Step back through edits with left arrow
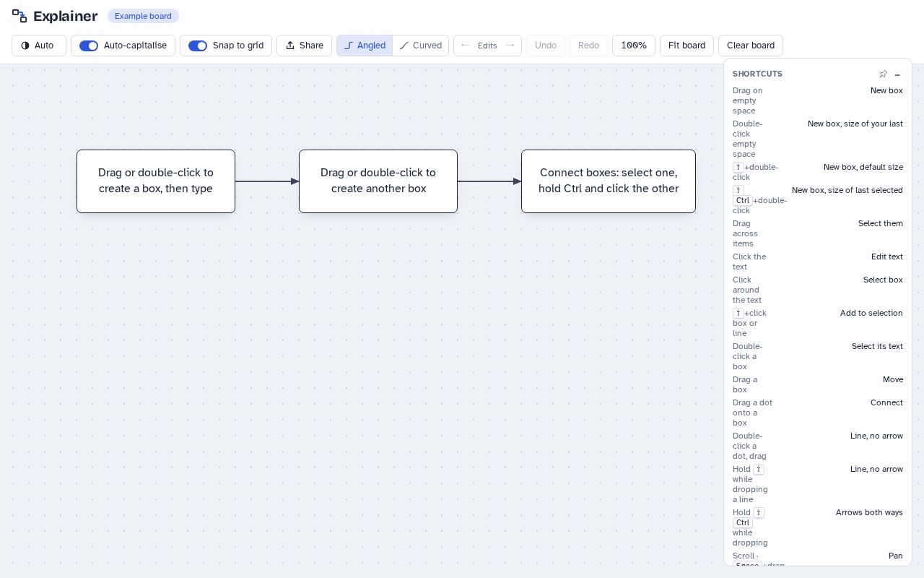 [465, 45]
